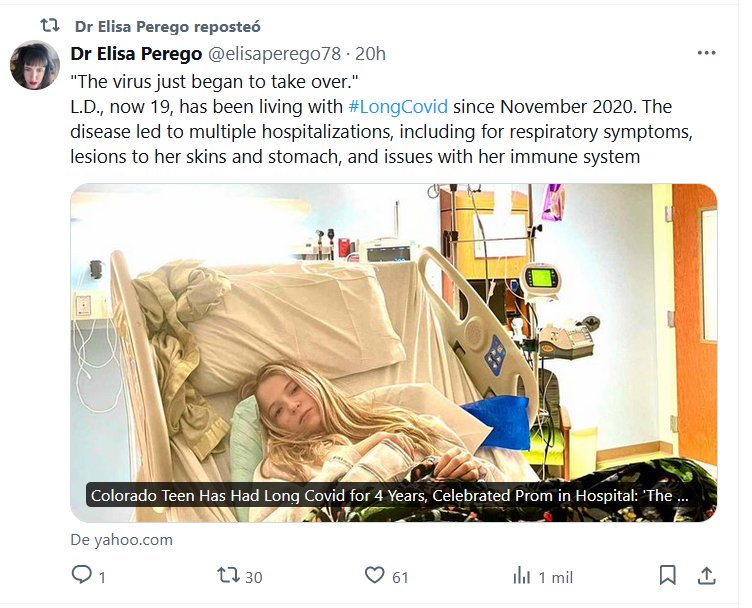Open the view statistics bar chart icon
This screenshot has height=608, width=752.
(x=521, y=575)
